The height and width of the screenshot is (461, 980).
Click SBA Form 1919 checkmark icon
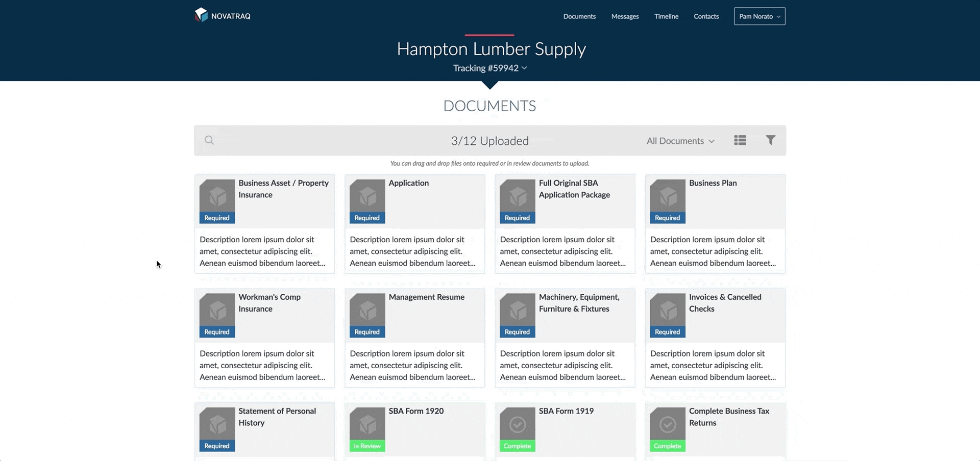pos(518,424)
